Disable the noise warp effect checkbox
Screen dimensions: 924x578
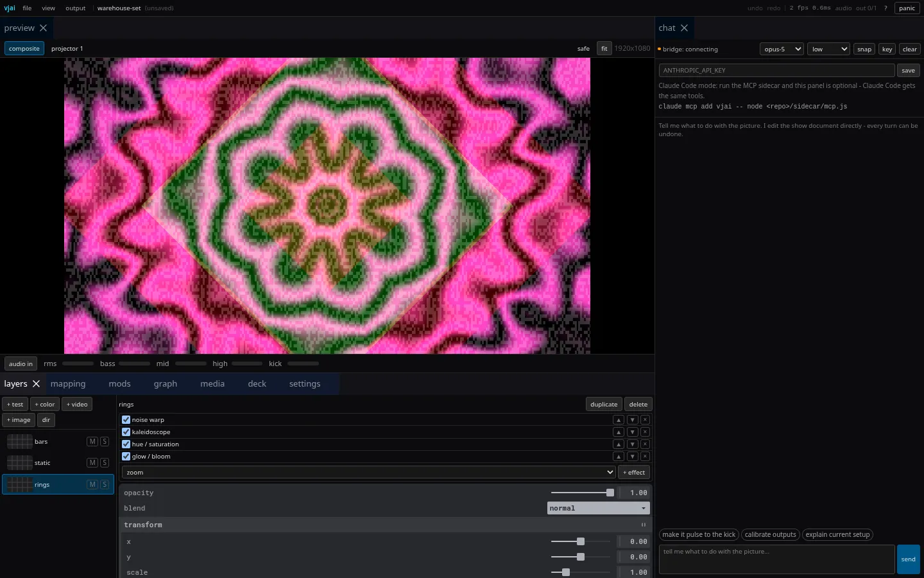(126, 420)
